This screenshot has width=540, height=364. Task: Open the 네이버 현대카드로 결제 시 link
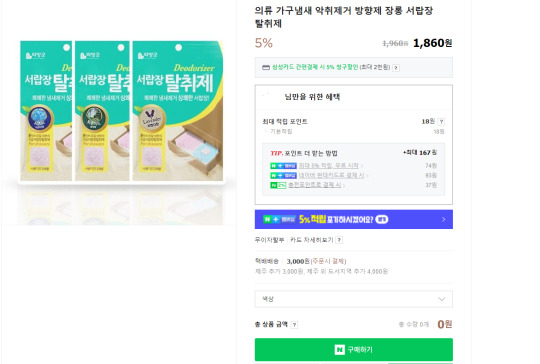(x=331, y=175)
